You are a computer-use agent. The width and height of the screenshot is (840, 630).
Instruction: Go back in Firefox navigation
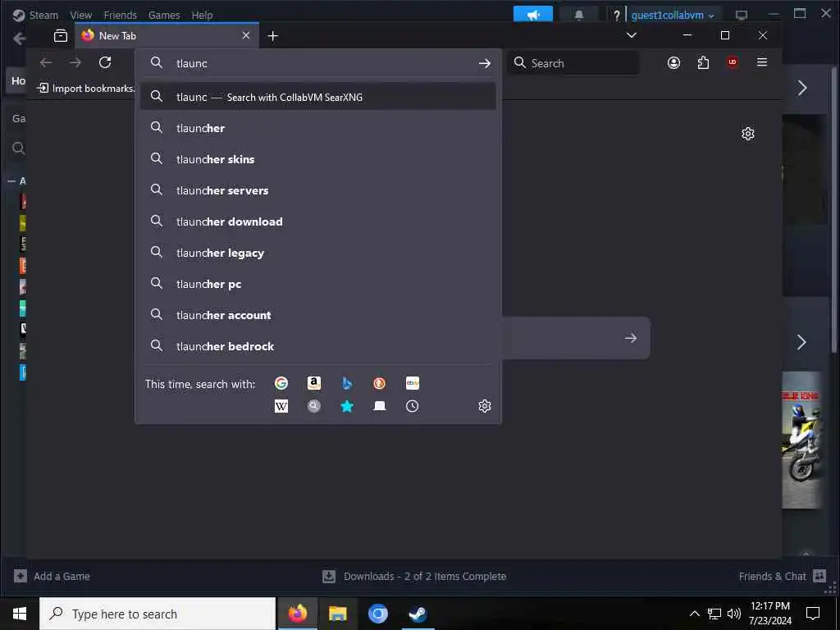[x=46, y=62]
